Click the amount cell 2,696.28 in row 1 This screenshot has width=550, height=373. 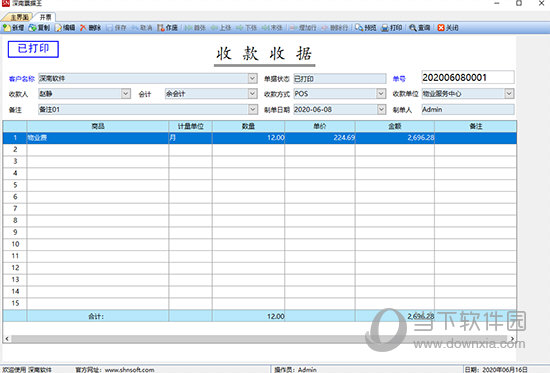(x=395, y=138)
